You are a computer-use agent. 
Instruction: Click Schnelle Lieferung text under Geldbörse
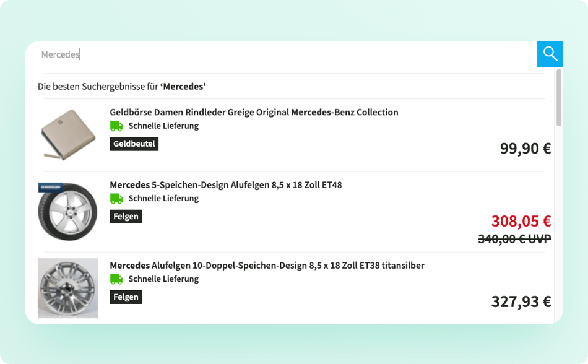[163, 126]
